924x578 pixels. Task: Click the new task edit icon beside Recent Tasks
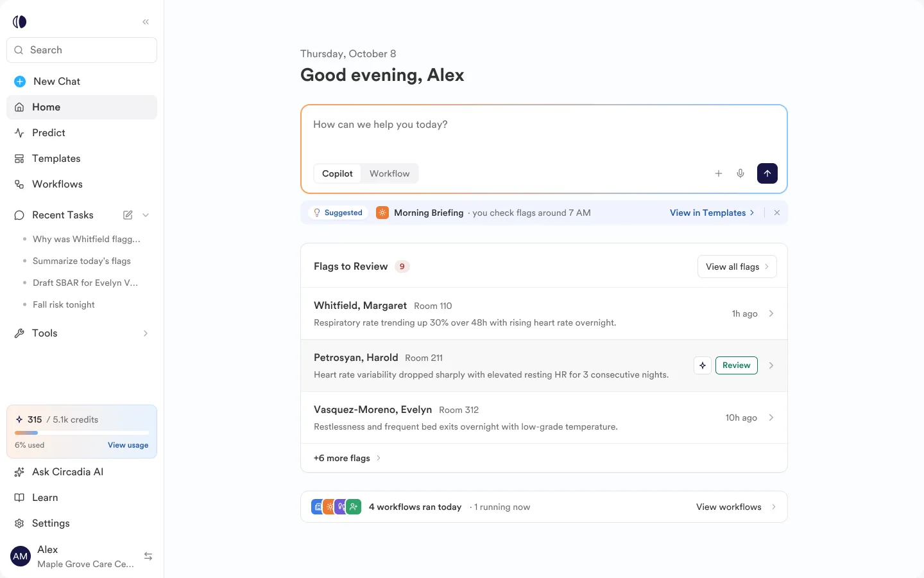(x=128, y=215)
